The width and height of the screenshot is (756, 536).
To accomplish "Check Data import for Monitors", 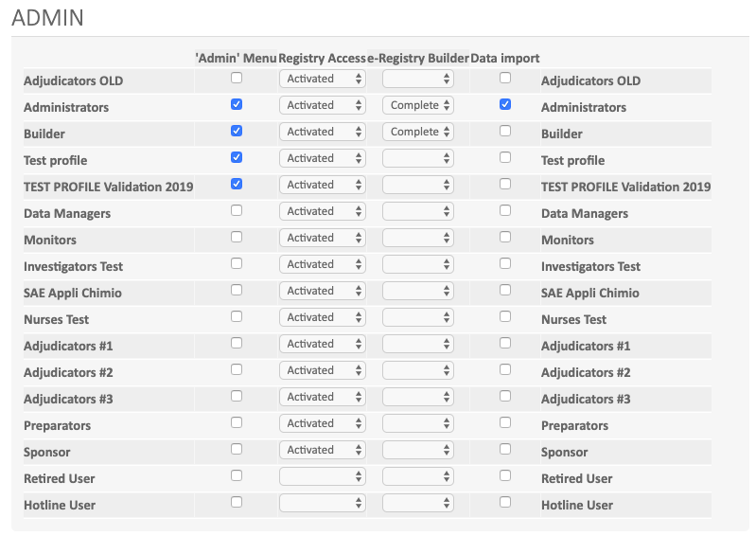I will tap(505, 237).
